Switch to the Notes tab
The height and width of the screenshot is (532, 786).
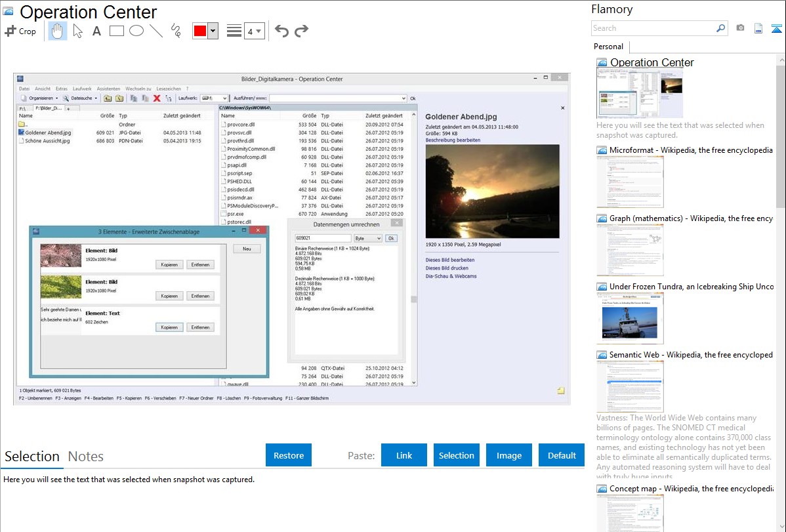tap(86, 457)
